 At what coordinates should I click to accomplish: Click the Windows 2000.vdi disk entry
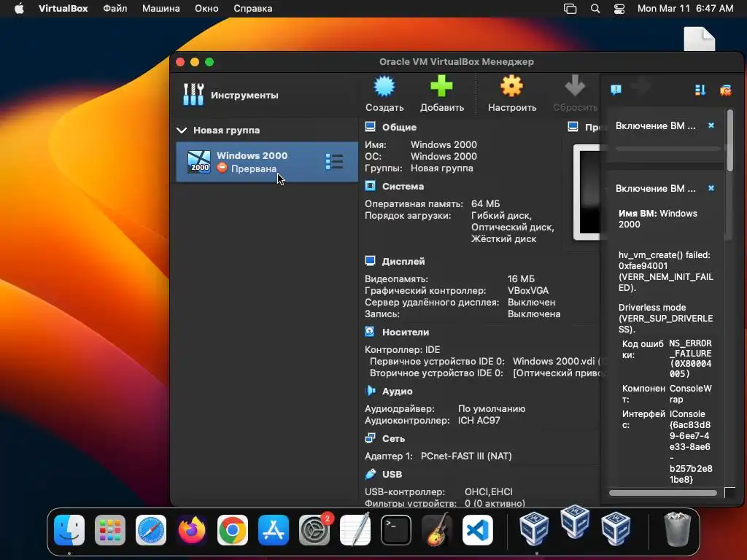pos(554,361)
